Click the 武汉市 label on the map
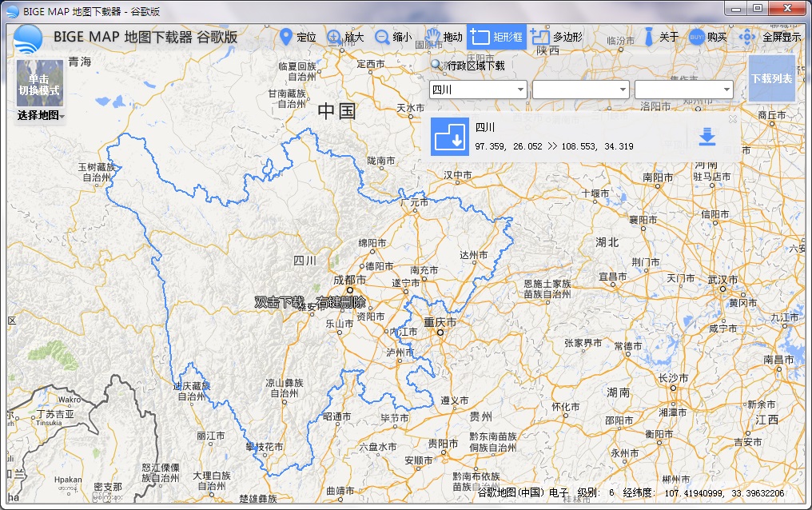812x510 pixels. click(x=723, y=280)
